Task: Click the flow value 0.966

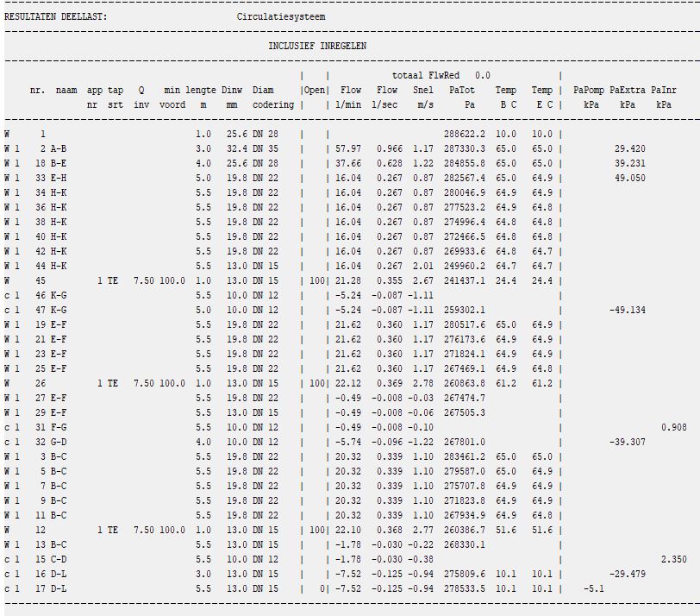Action: [x=390, y=148]
